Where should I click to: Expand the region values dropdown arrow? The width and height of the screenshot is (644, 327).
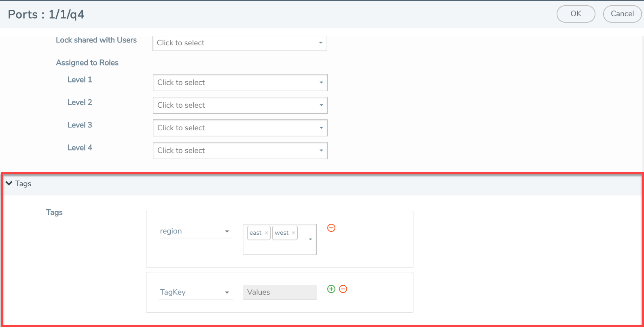310,239
